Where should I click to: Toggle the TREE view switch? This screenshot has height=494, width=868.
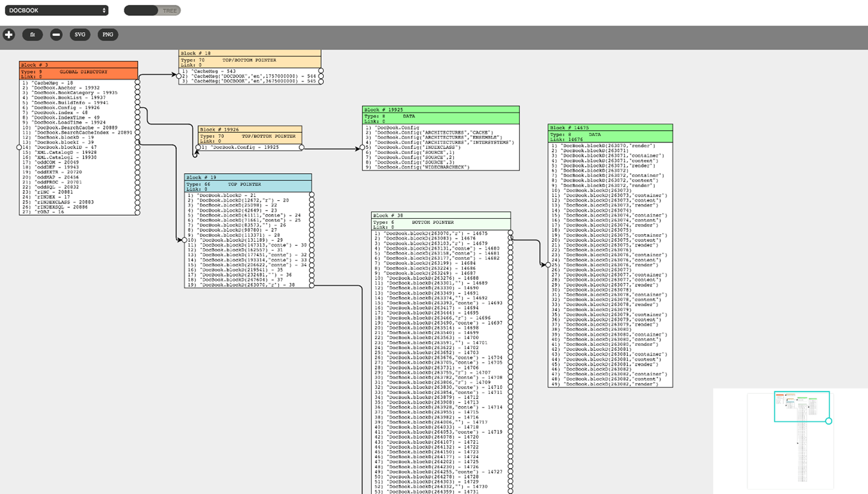[x=153, y=10]
